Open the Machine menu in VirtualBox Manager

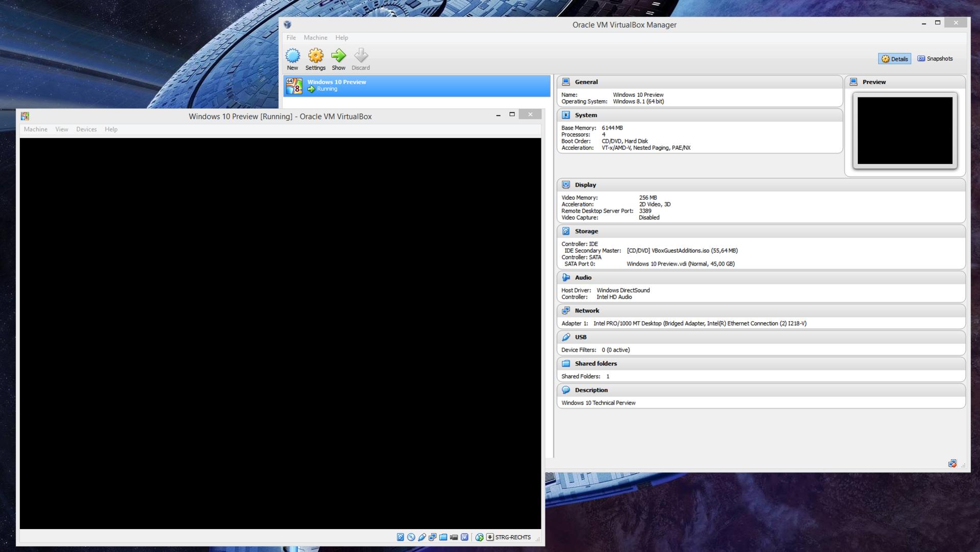315,38
